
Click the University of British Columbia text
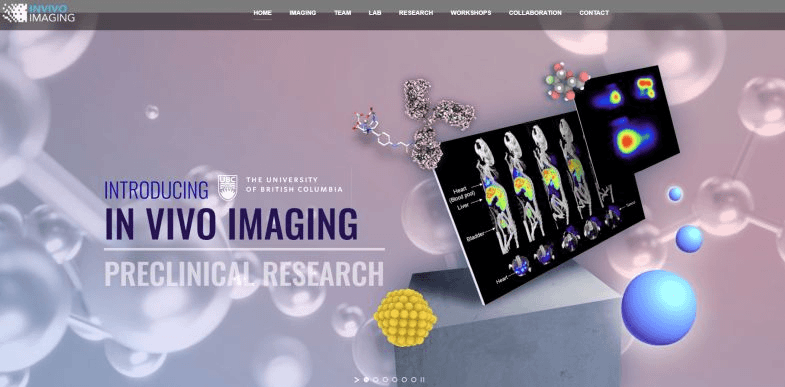[294, 185]
